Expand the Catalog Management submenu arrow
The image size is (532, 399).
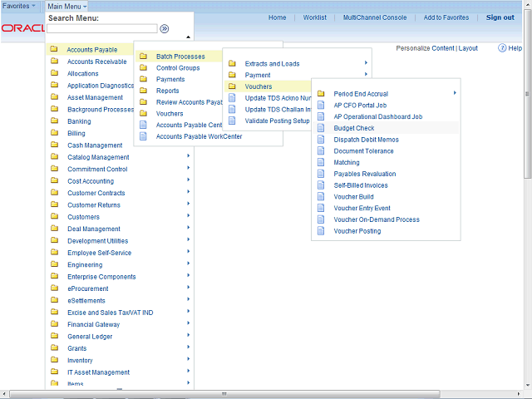(189, 156)
